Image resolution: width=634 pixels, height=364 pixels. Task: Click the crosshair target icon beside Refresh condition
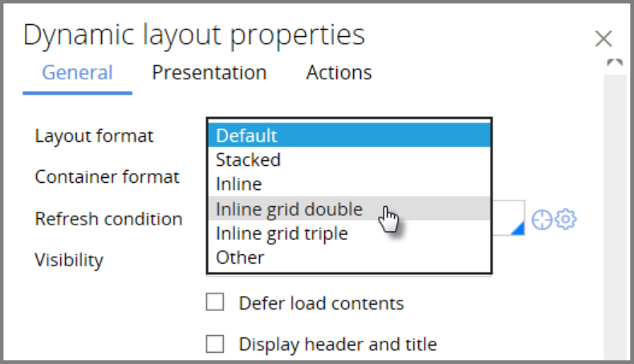click(542, 219)
